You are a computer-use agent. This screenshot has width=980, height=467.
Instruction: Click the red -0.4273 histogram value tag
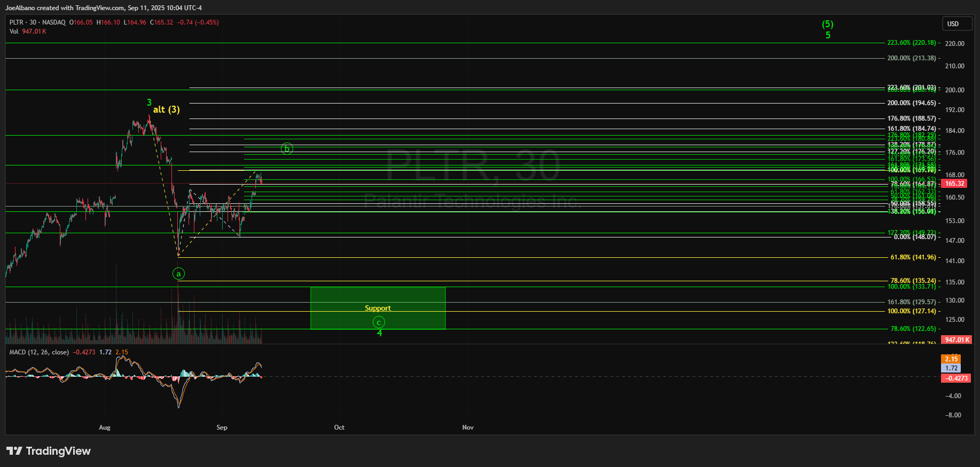pos(956,378)
